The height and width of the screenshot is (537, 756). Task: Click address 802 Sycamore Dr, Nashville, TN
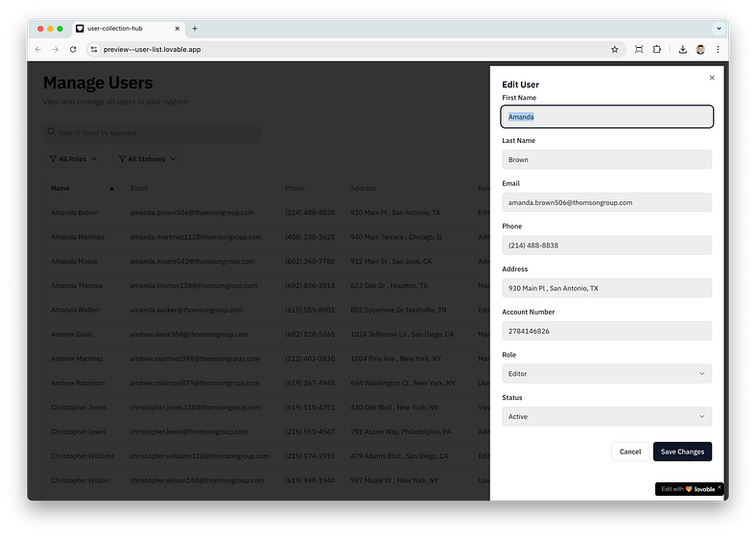click(x=398, y=310)
